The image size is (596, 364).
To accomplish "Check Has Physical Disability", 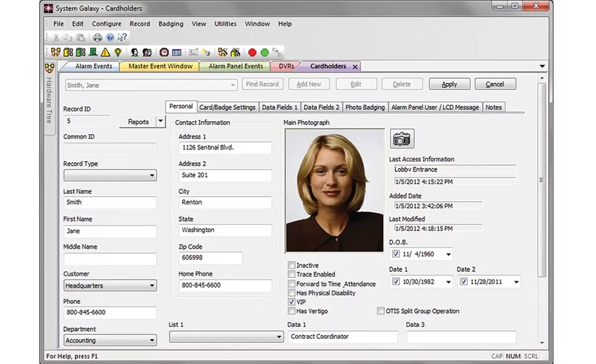I will [291, 293].
